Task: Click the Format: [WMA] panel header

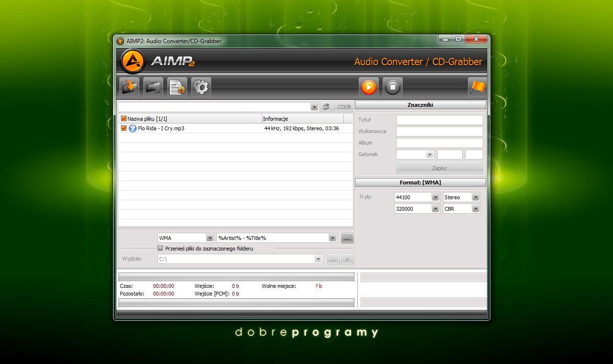Action: [420, 182]
